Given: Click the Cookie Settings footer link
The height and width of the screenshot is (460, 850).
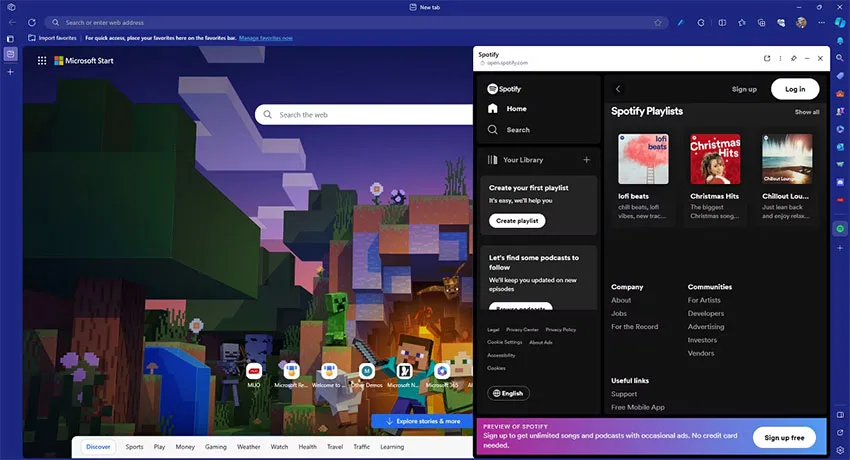Looking at the screenshot, I should click(505, 342).
